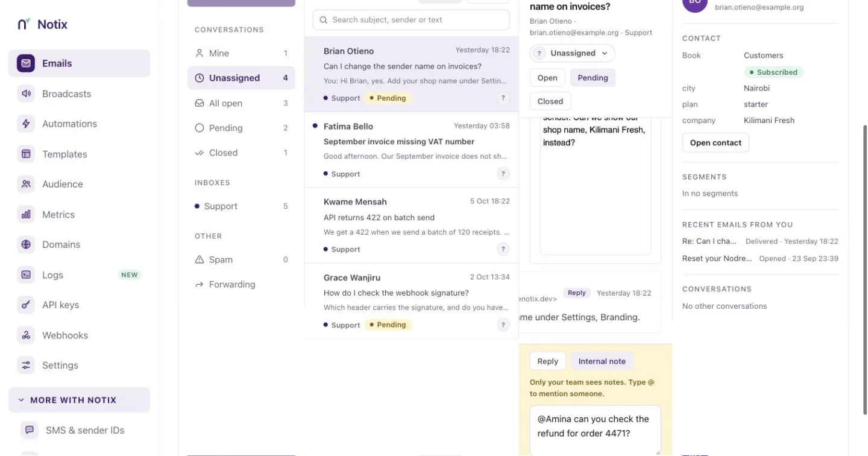Image resolution: width=868 pixels, height=456 pixels.
Task: Set conversation status to Pending
Action: click(593, 78)
